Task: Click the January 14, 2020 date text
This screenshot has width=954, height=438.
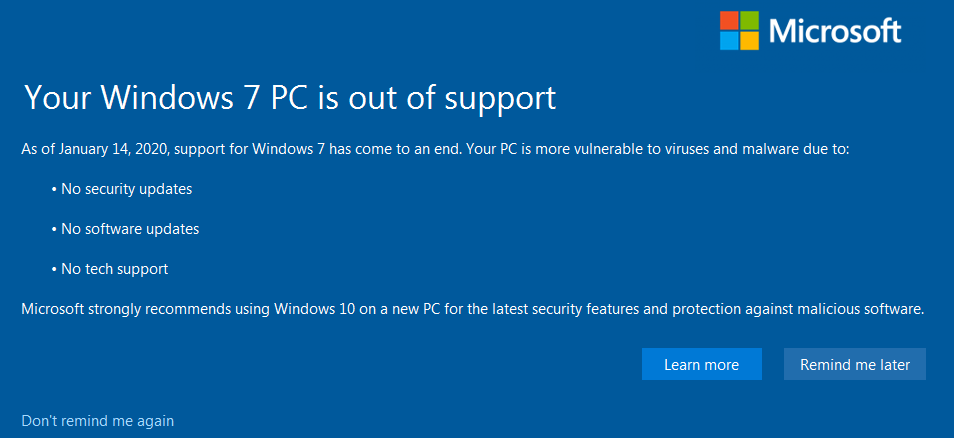Action: (113, 150)
